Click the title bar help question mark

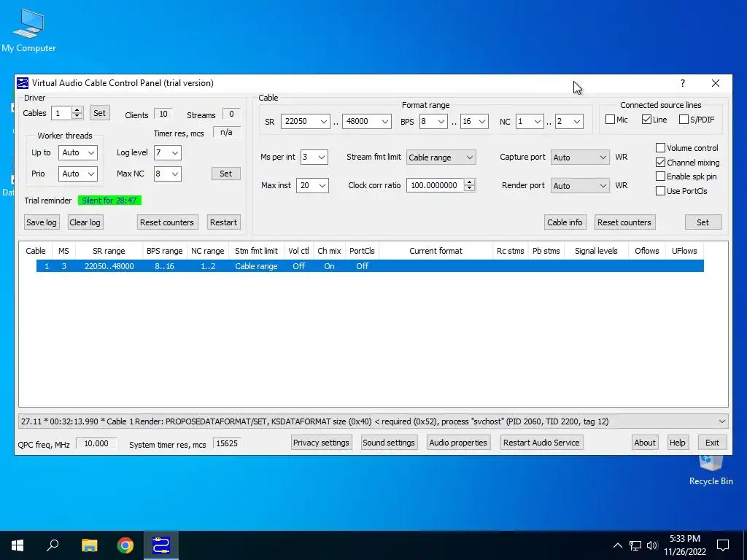(682, 83)
